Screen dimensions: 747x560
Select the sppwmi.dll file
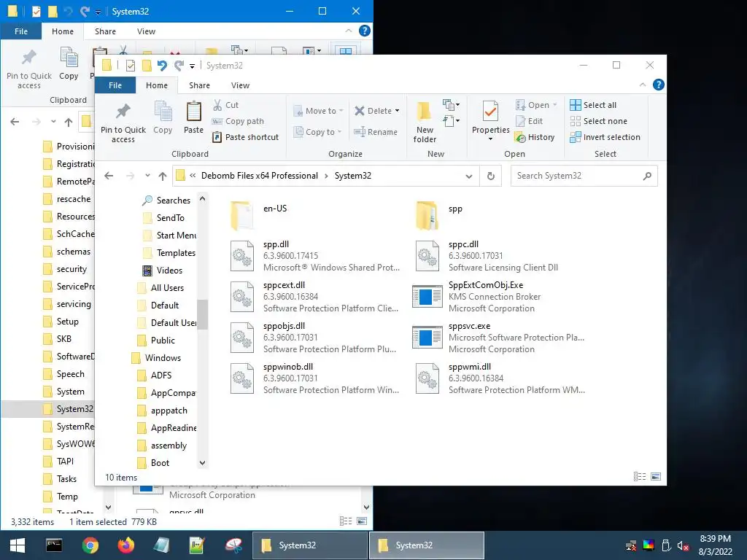pos(500,378)
